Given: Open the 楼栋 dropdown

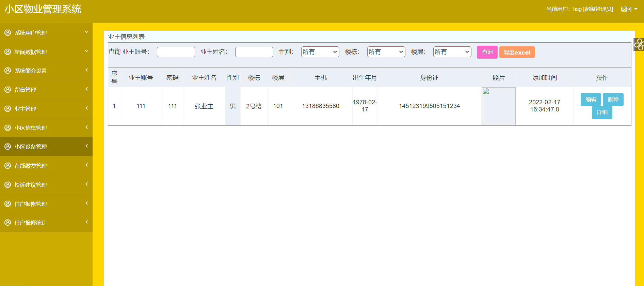Looking at the screenshot, I should [x=386, y=52].
